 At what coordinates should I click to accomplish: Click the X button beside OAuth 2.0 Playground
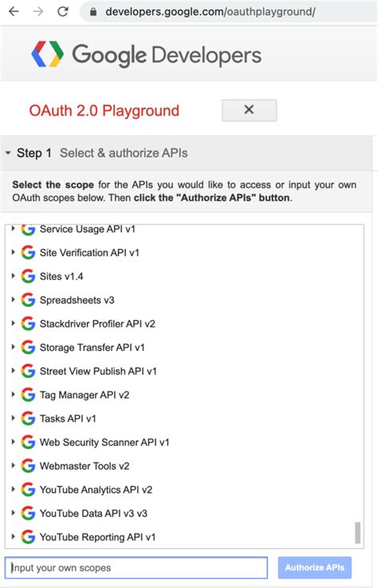point(250,110)
